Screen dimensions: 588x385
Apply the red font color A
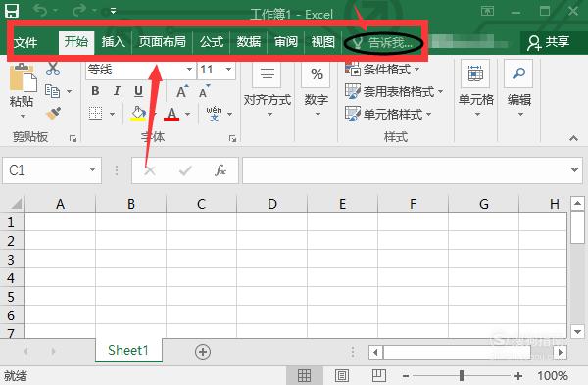click(x=171, y=114)
